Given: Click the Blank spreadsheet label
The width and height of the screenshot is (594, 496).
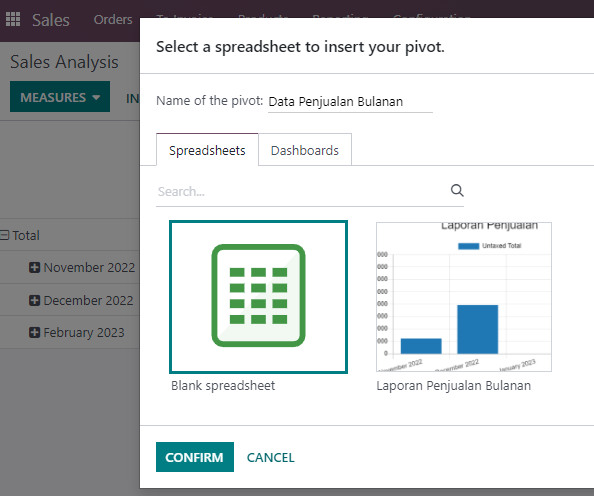Looking at the screenshot, I should (x=223, y=386).
